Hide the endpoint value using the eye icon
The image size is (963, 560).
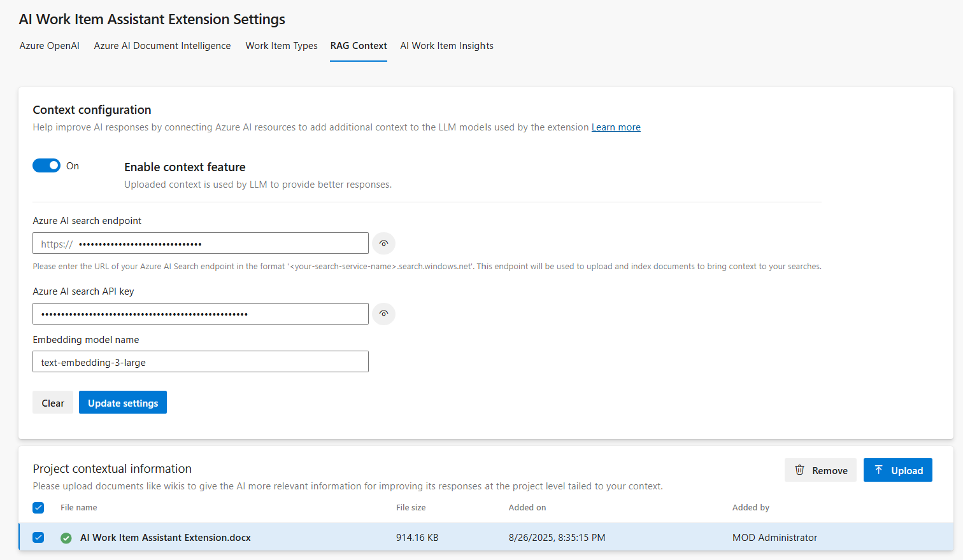[x=383, y=243]
